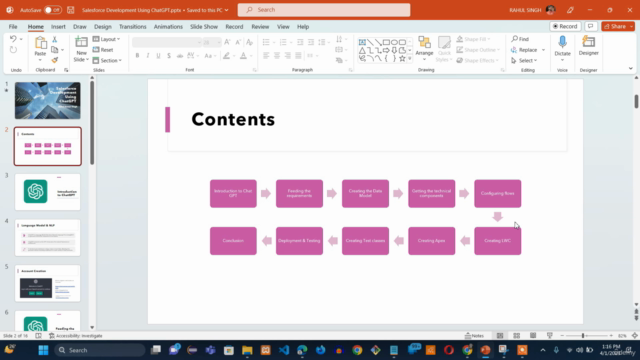Image resolution: width=640 pixels, height=360 pixels.
Task: Toggle align right paragraph
Action: coord(288,56)
